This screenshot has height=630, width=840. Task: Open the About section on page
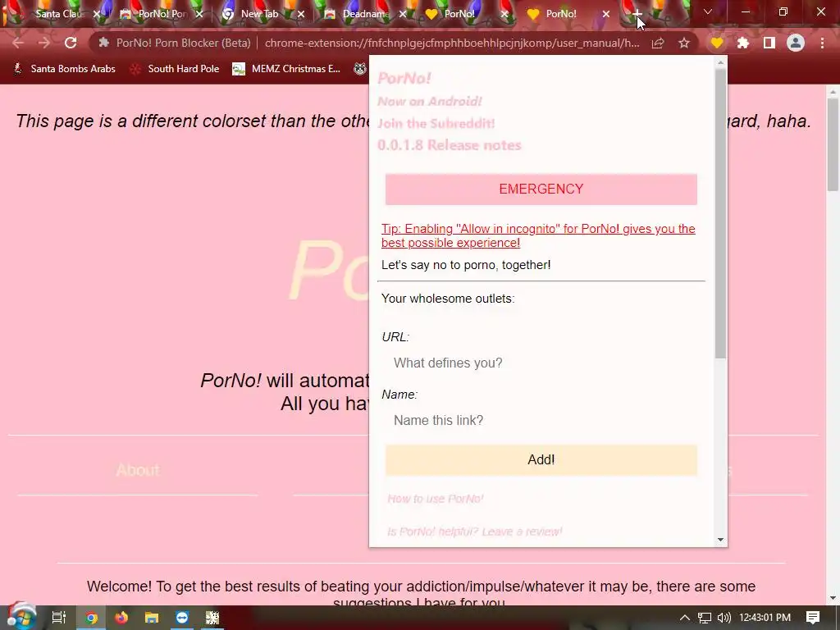click(138, 470)
